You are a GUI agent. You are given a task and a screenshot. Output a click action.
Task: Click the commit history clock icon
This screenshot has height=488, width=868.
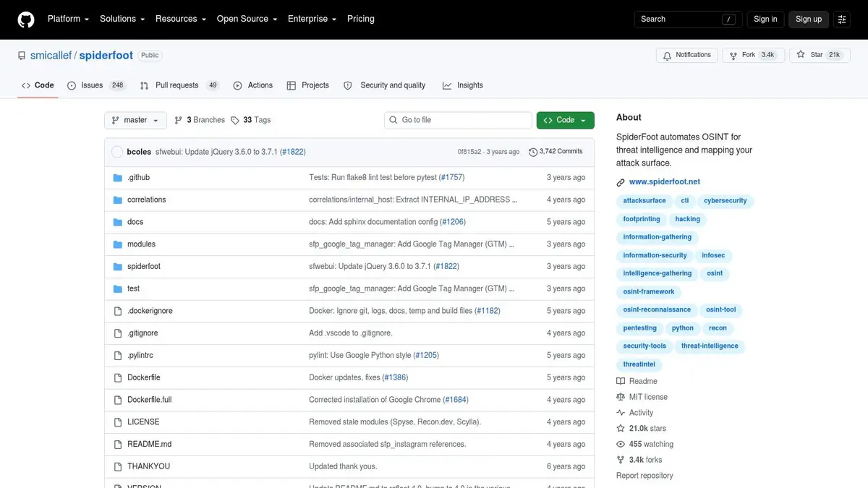pyautogui.click(x=533, y=152)
